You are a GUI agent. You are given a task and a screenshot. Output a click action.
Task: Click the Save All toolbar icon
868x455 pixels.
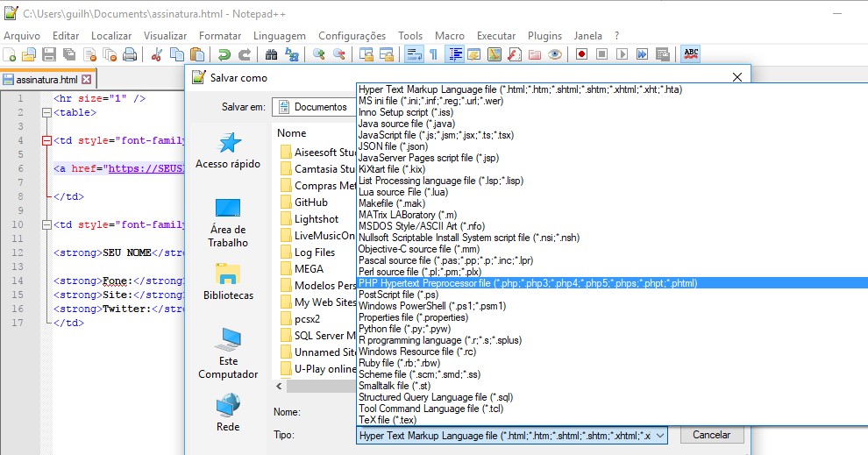click(x=69, y=54)
